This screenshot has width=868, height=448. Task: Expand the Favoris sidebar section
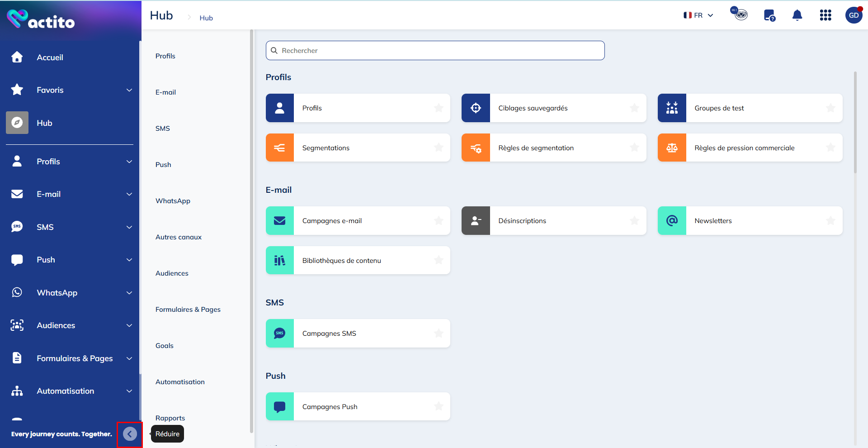[129, 90]
